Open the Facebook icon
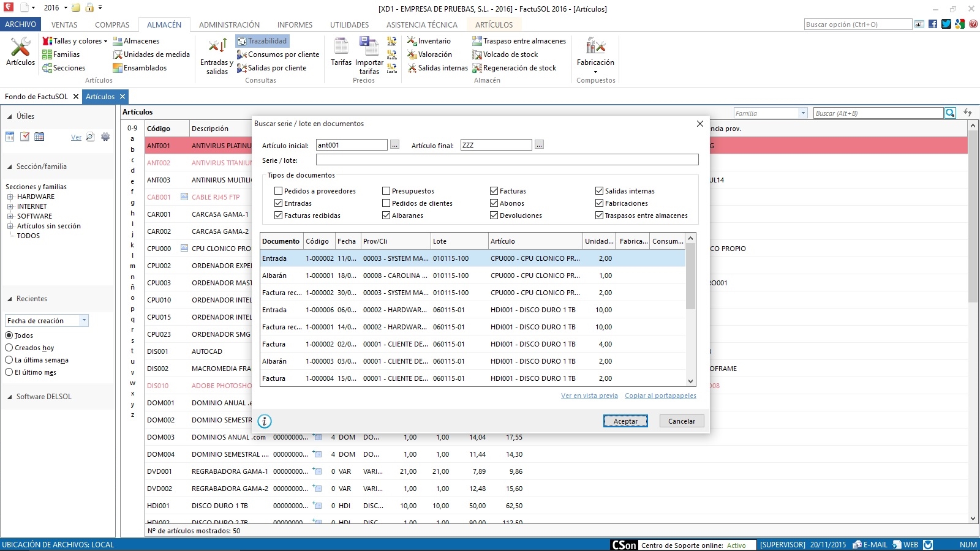The width and height of the screenshot is (980, 551). (933, 24)
